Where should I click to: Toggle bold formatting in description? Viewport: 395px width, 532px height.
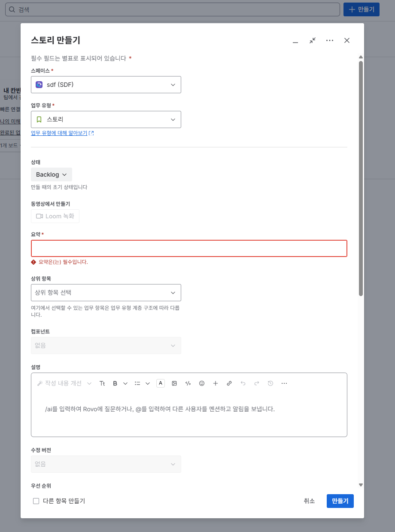click(115, 383)
